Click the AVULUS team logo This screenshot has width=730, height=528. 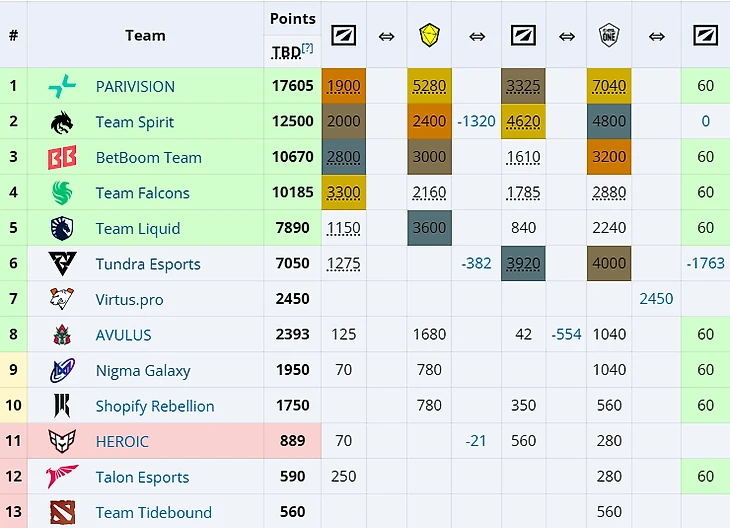tap(62, 335)
